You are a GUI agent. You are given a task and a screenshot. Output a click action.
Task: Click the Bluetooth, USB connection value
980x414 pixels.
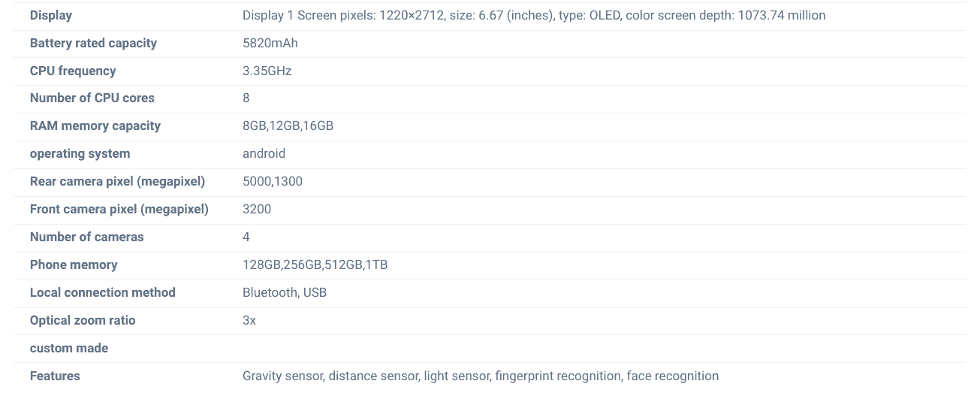[284, 292]
